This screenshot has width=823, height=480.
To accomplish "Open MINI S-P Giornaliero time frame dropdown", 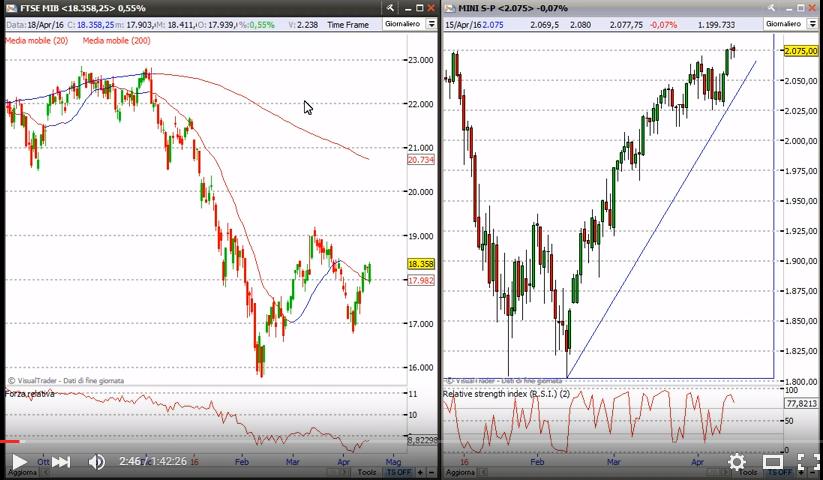I will pos(790,24).
